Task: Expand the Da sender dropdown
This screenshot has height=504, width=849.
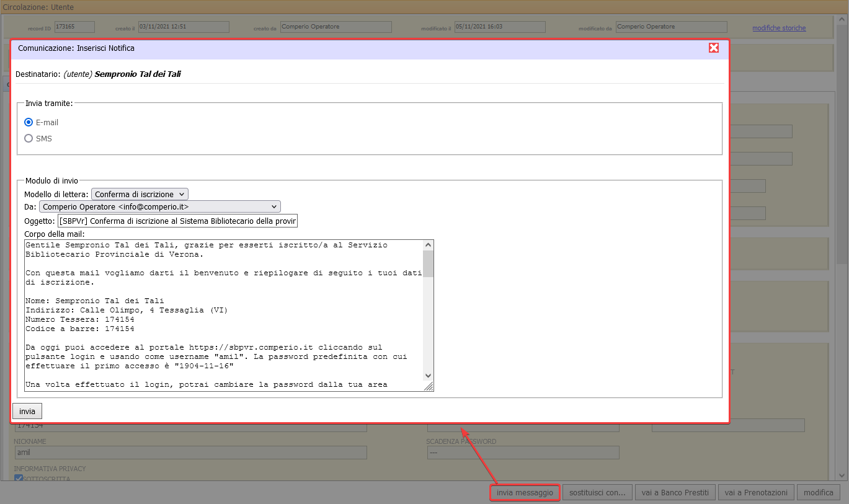Action: 160,207
